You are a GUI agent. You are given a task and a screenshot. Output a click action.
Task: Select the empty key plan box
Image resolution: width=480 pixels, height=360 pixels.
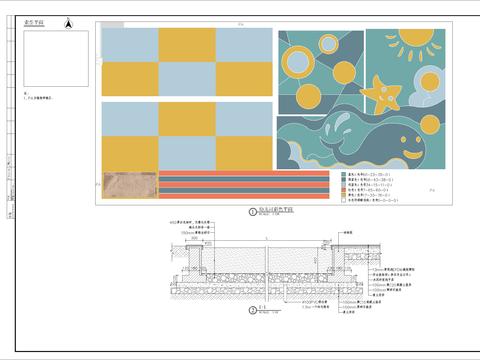(56, 59)
